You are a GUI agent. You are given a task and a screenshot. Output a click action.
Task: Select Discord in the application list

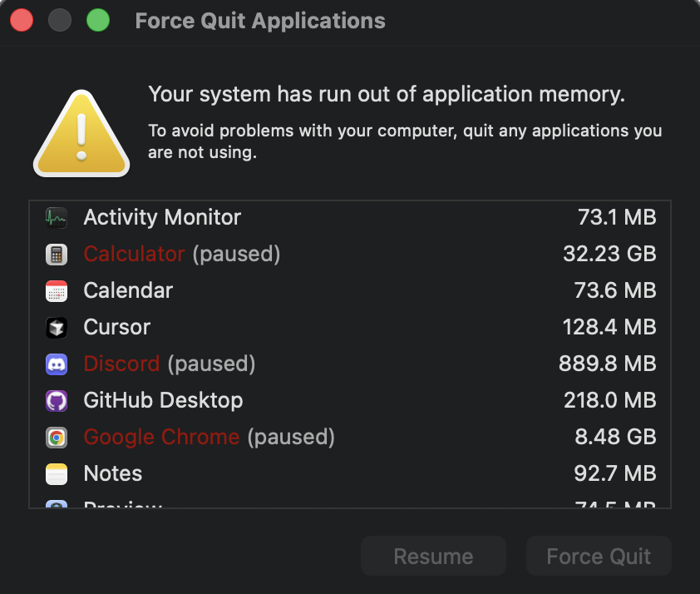coord(121,364)
